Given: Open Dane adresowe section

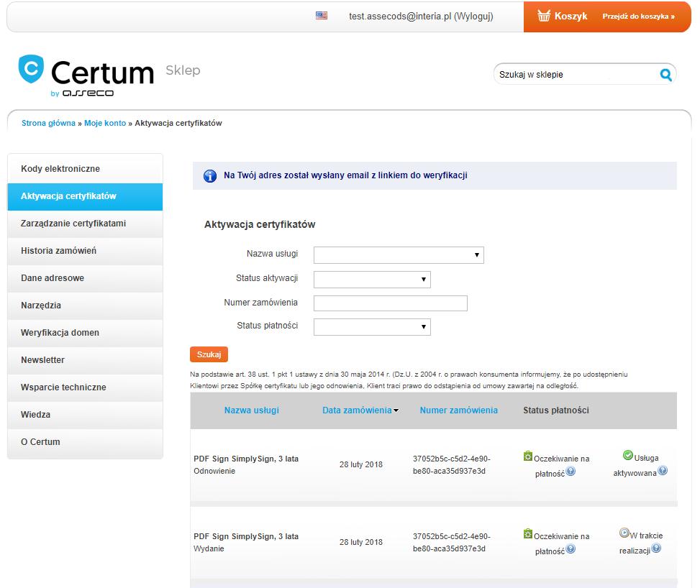Looking at the screenshot, I should (x=85, y=278).
